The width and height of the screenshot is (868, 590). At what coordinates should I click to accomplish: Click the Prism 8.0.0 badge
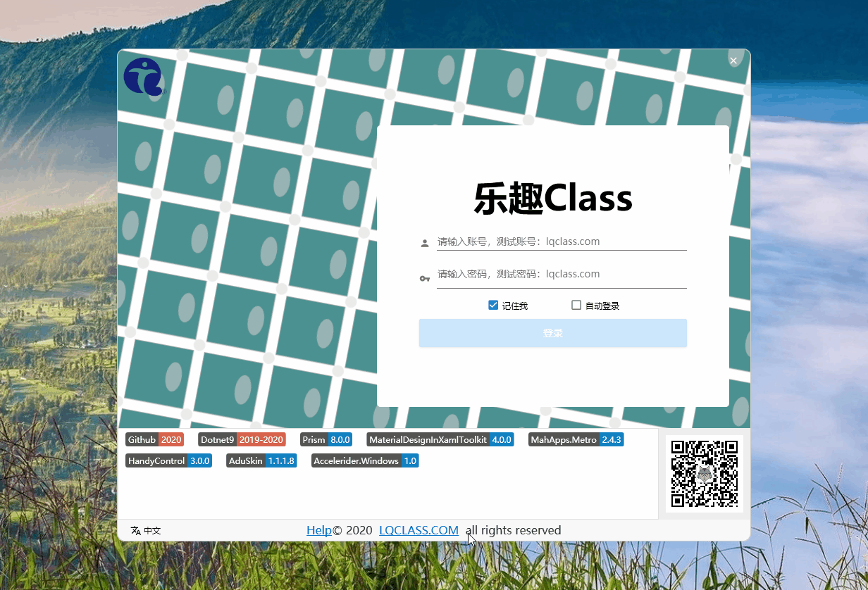coord(326,439)
